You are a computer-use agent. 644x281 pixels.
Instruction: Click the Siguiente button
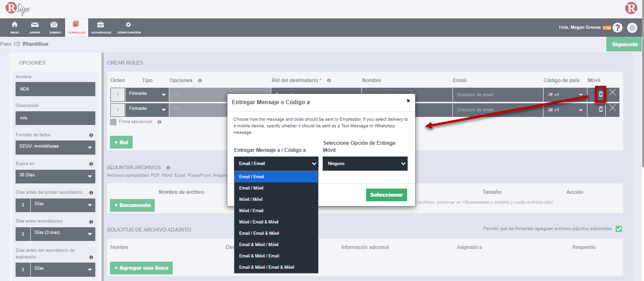tap(624, 44)
